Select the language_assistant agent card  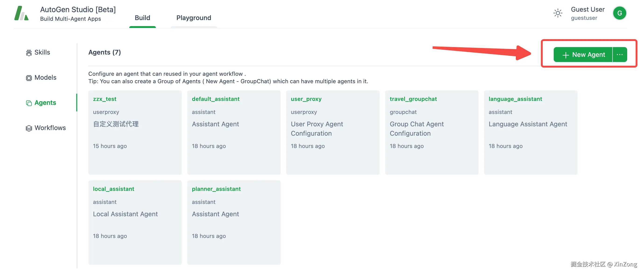pyautogui.click(x=531, y=132)
